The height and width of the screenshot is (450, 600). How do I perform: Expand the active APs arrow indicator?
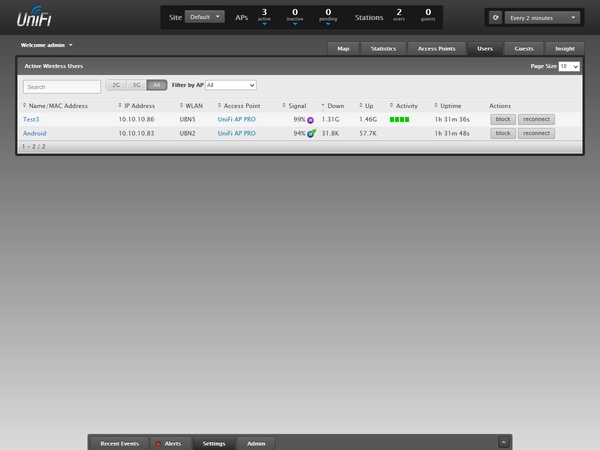pyautogui.click(x=264, y=24)
